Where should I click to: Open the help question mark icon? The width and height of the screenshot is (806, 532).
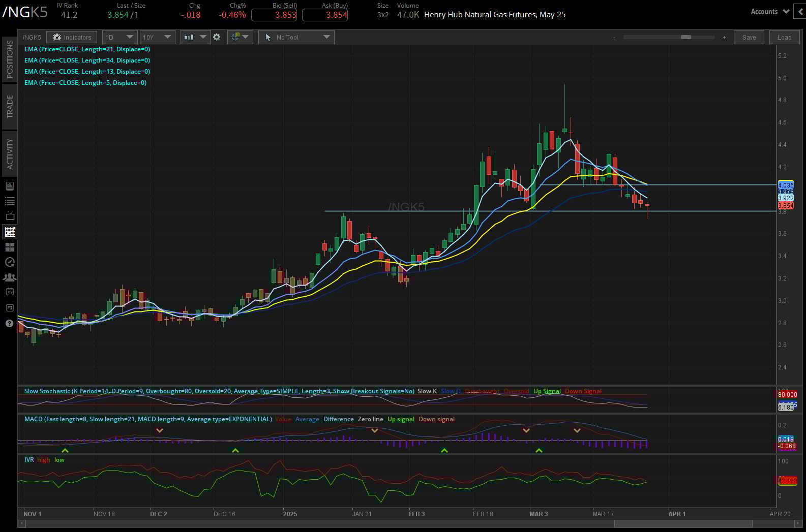(x=10, y=324)
